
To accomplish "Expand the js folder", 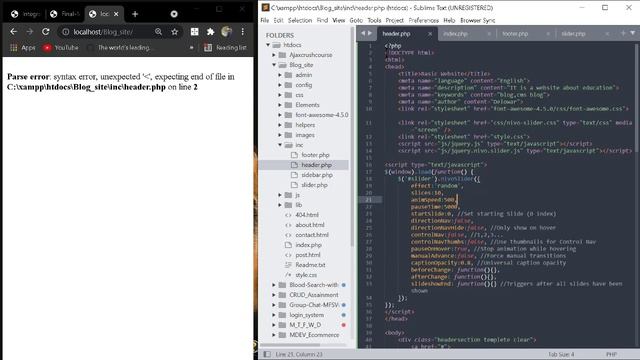I will pyautogui.click(x=280, y=195).
